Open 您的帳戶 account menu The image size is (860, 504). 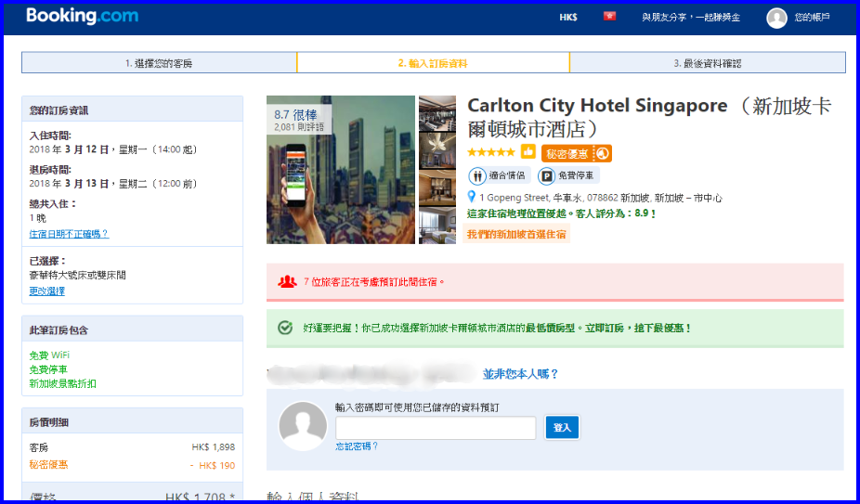pos(812,18)
